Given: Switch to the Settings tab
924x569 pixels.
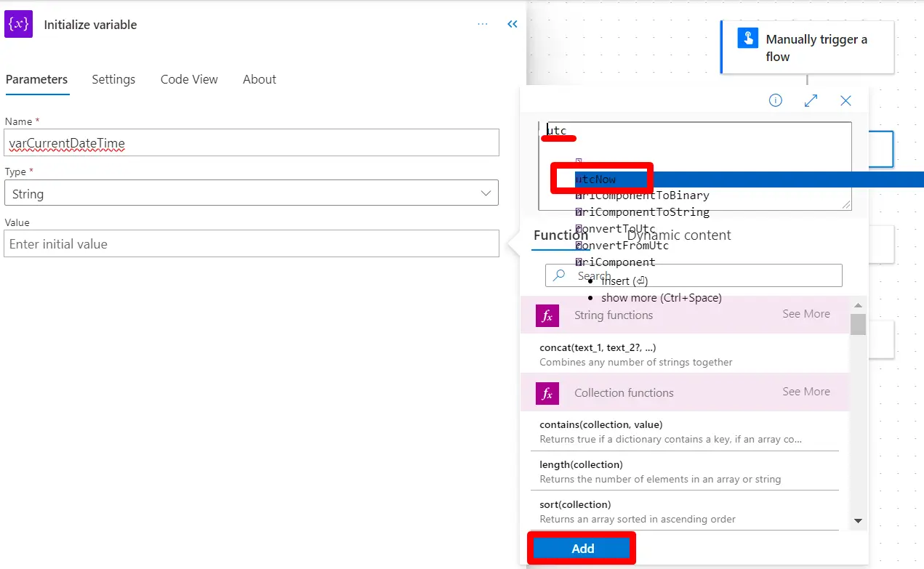Looking at the screenshot, I should [x=113, y=80].
